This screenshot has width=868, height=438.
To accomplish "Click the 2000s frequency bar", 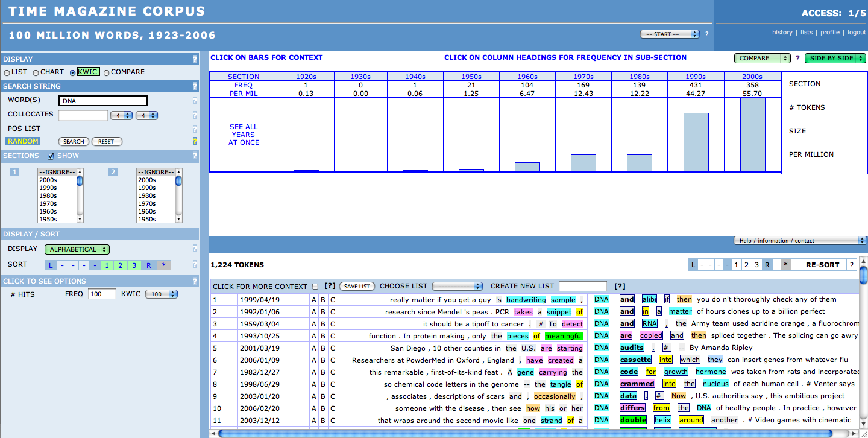I will pos(752,135).
